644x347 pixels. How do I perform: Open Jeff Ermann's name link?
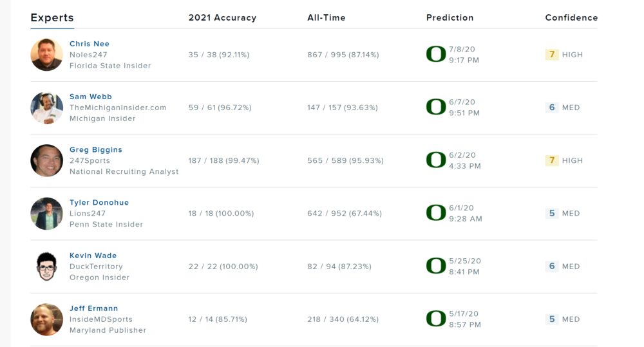[94, 308]
